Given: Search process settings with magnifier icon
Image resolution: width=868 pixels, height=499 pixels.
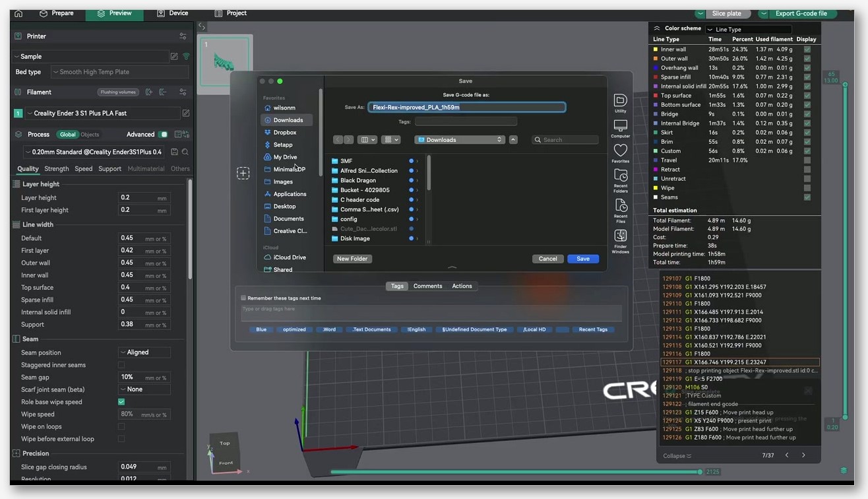Looking at the screenshot, I should coord(185,152).
